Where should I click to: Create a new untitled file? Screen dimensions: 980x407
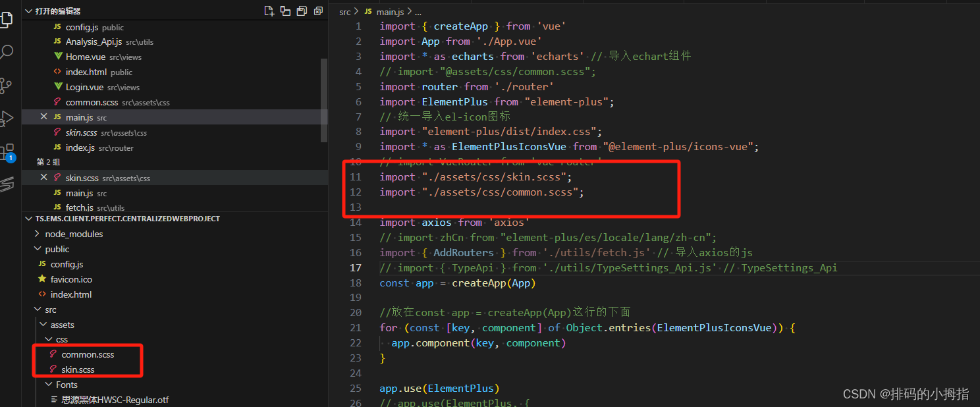pos(268,10)
